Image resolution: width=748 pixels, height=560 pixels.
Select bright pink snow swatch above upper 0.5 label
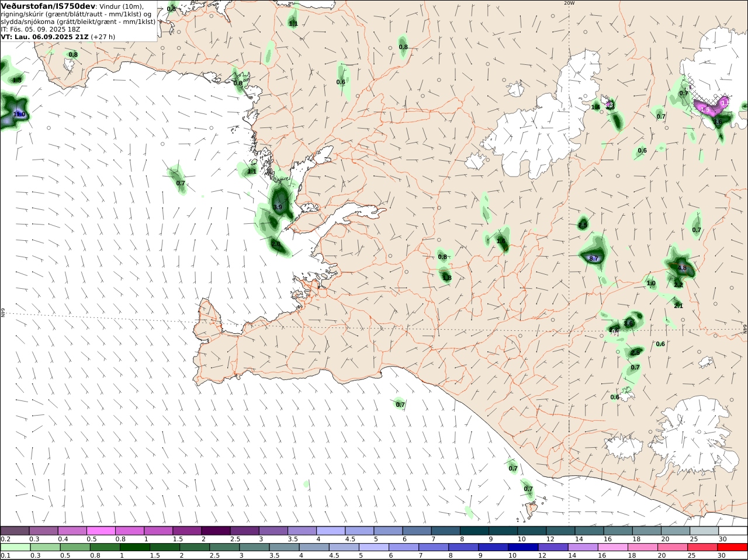[x=101, y=531]
